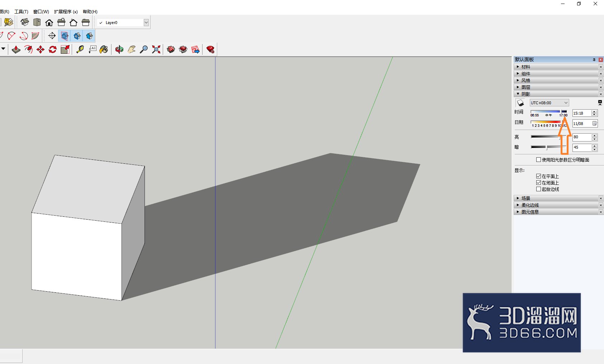The height and width of the screenshot is (364, 604).
Task: Select the Rotate tool icon
Action: 53,49
